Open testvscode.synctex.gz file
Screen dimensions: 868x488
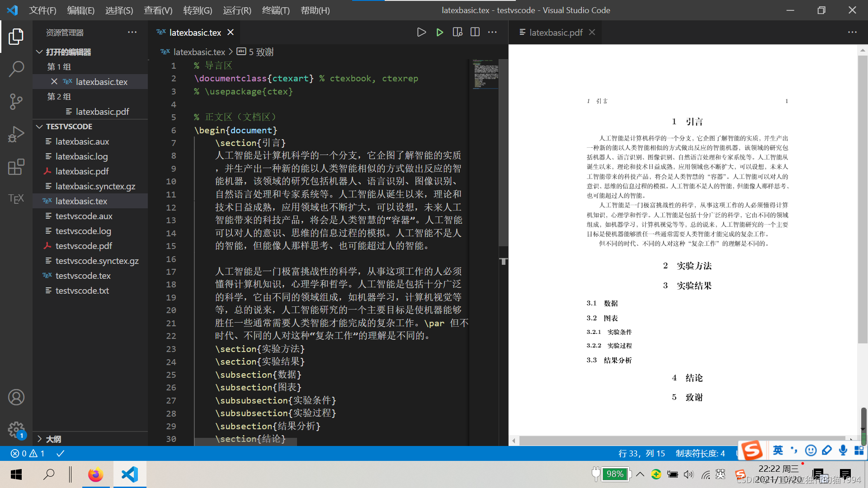pos(97,261)
